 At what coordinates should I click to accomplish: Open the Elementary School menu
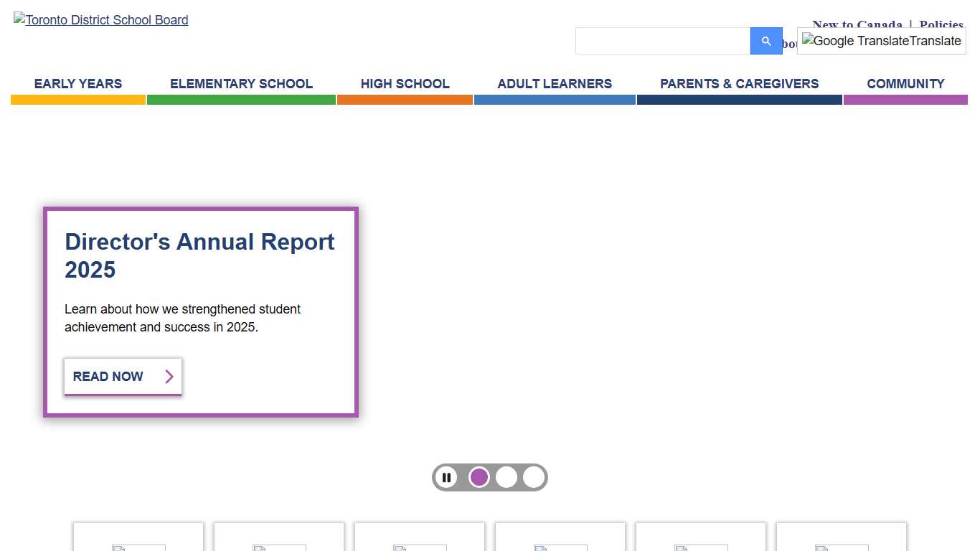click(241, 84)
